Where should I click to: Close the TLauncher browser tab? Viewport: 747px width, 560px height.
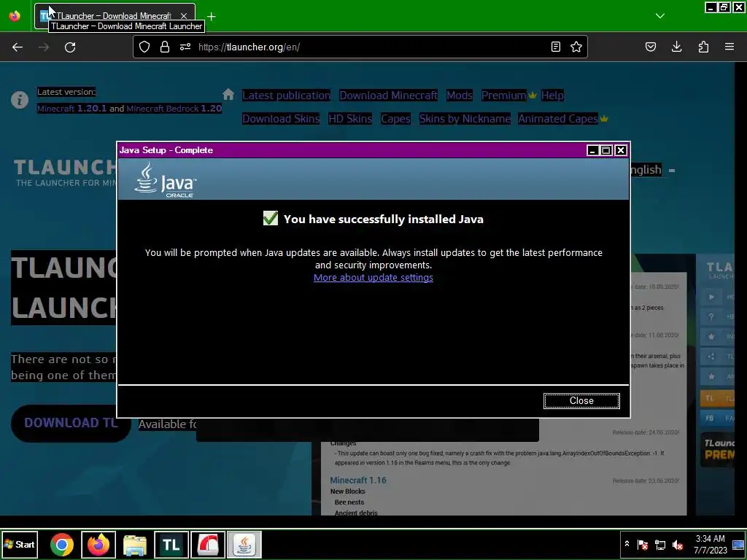pyautogui.click(x=183, y=16)
